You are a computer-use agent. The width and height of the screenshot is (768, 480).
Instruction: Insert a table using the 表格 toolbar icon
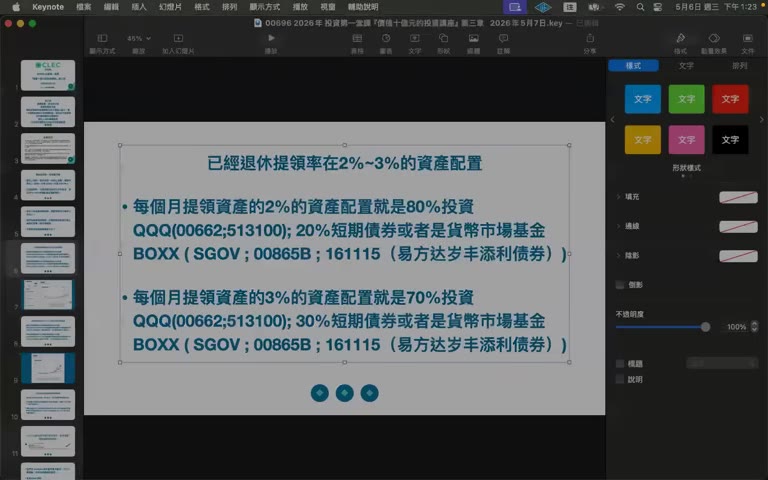357,43
